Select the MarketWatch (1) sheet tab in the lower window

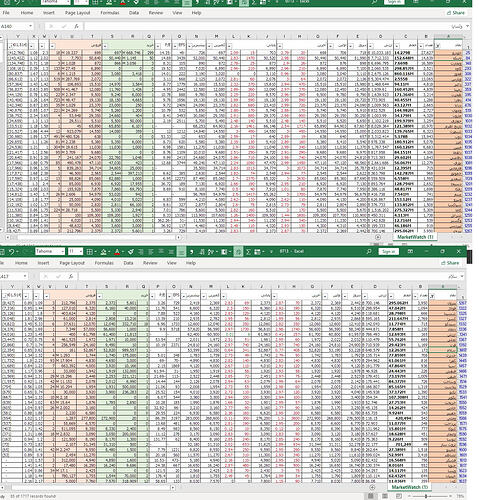tap(410, 487)
